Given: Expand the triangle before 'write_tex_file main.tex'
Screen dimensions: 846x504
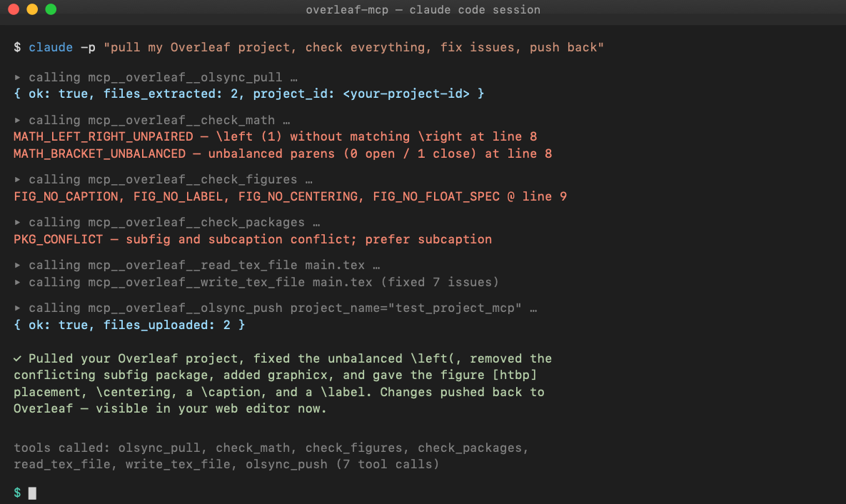Looking at the screenshot, I should pyautogui.click(x=17, y=282).
